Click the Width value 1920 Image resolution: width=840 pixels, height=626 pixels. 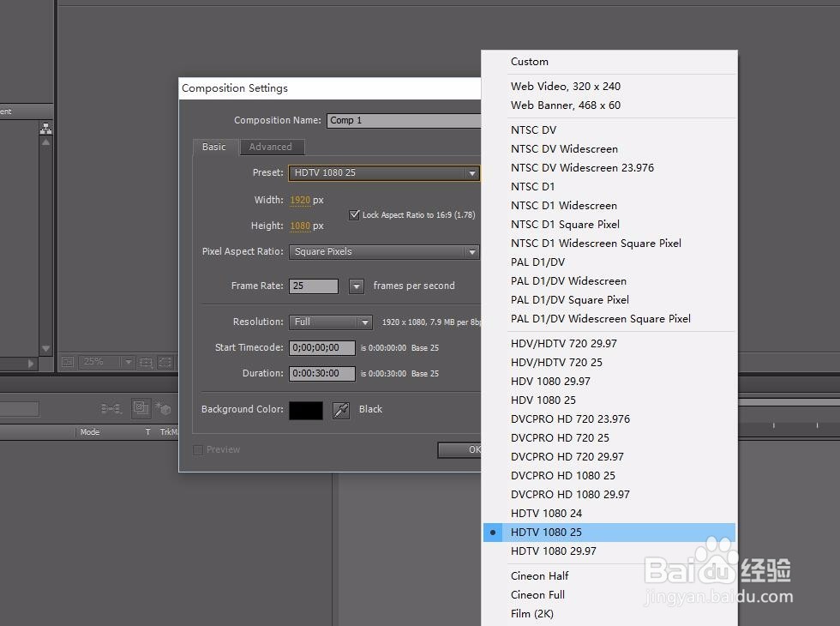300,200
